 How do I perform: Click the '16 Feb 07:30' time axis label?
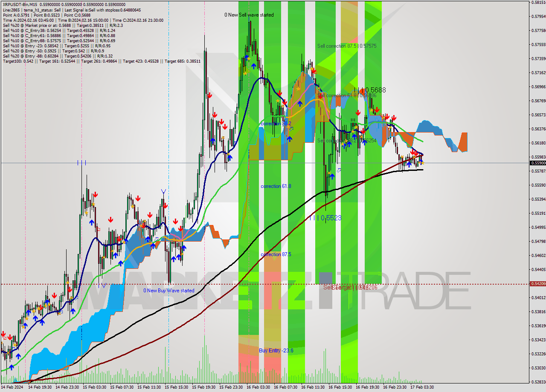click(286, 387)
